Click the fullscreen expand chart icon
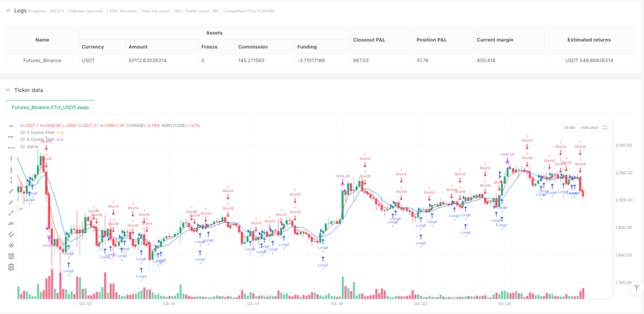The height and width of the screenshot is (314, 644). tap(605, 127)
